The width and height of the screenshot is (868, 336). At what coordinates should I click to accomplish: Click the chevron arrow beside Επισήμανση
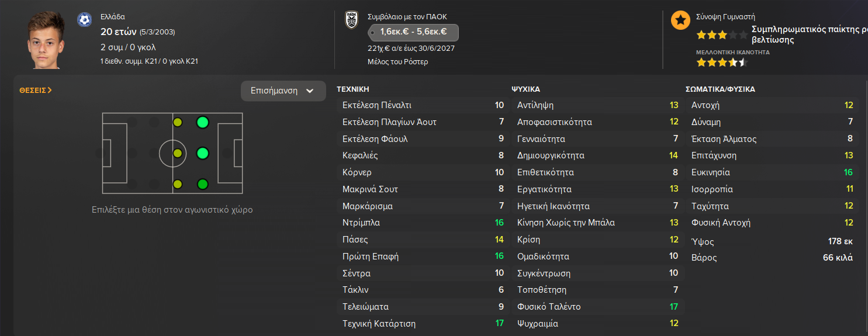(x=310, y=91)
